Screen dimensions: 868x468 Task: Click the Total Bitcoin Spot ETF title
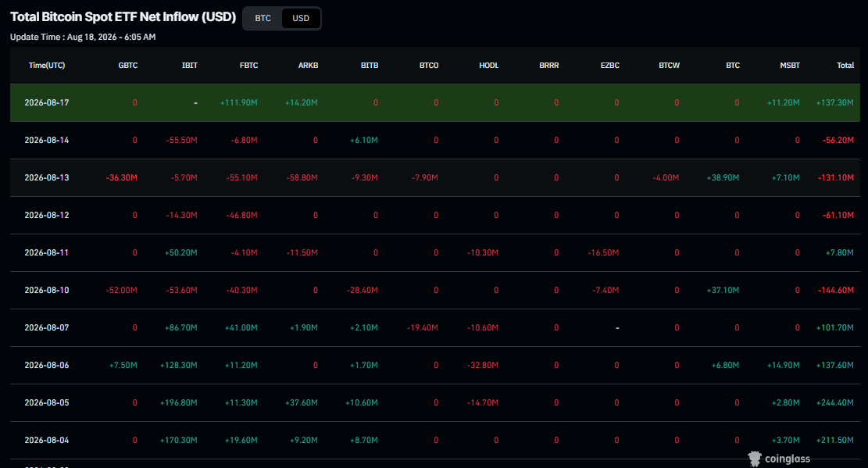[x=123, y=17]
